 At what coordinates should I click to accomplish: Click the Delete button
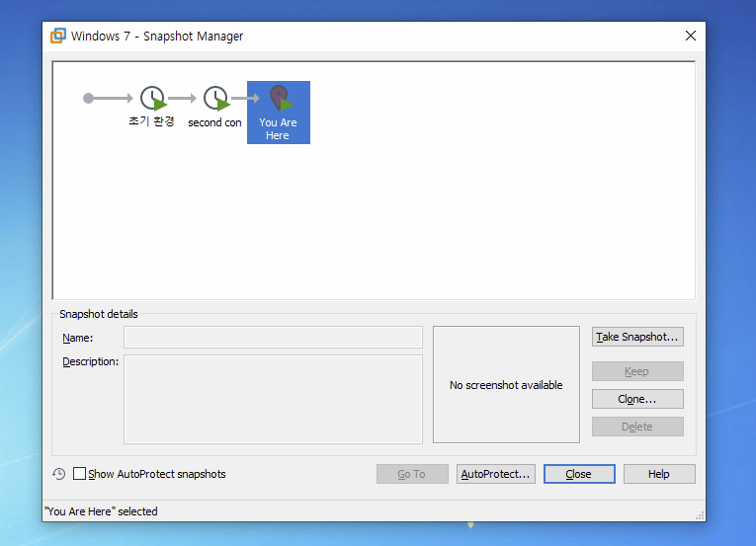[x=637, y=427]
